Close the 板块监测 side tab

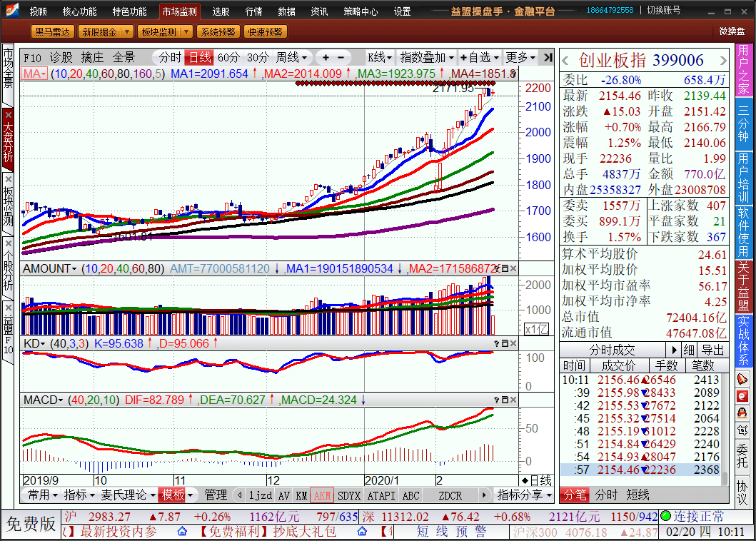pyautogui.click(x=8, y=179)
